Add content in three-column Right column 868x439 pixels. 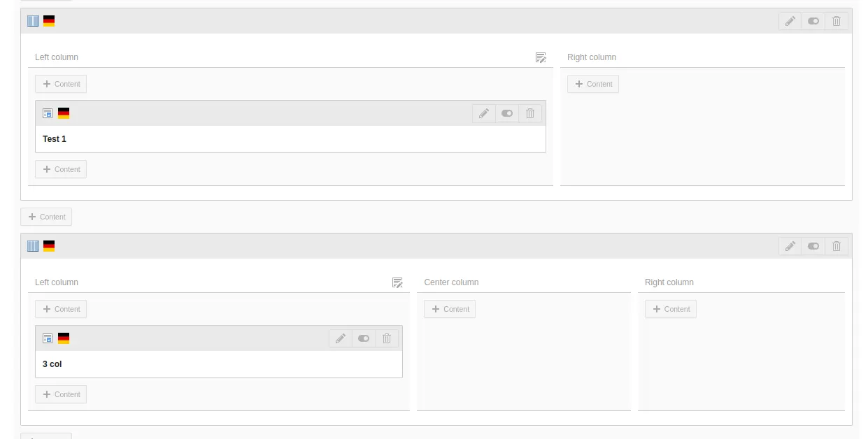pos(671,309)
